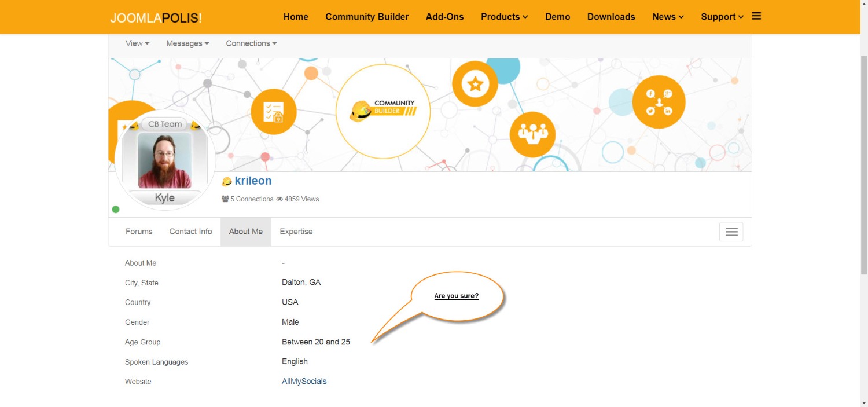Open the News dropdown menu
Screen dimensions: 868x407
[668, 17]
